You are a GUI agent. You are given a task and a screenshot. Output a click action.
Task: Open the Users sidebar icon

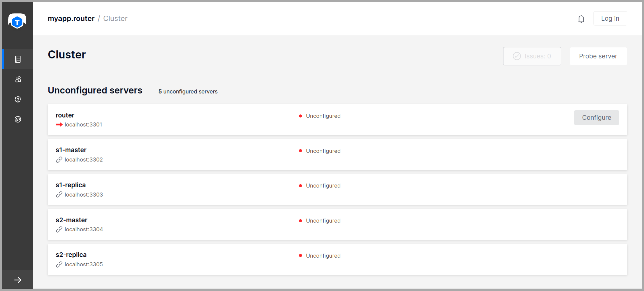click(x=18, y=79)
